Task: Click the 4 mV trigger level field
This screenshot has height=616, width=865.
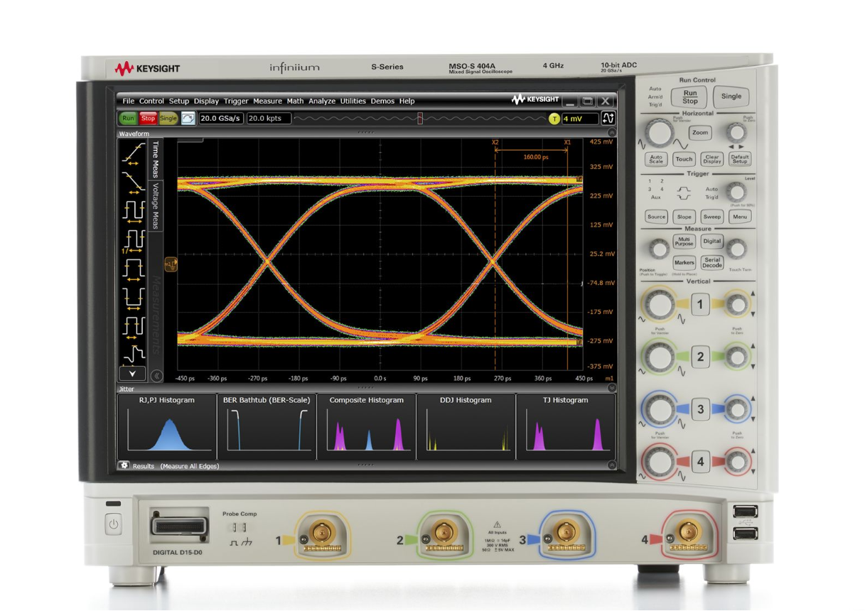Action: (579, 119)
